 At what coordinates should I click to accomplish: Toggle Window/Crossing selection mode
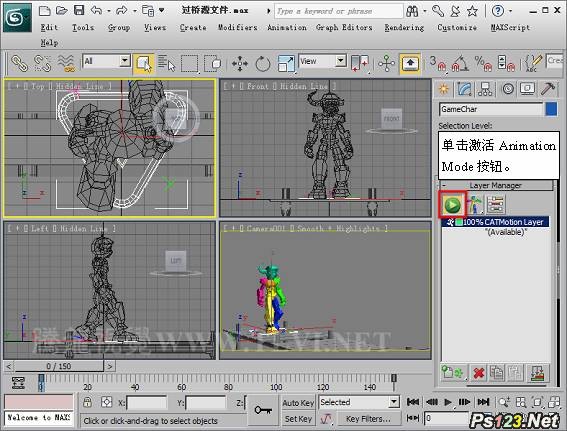pyautogui.click(x=212, y=63)
